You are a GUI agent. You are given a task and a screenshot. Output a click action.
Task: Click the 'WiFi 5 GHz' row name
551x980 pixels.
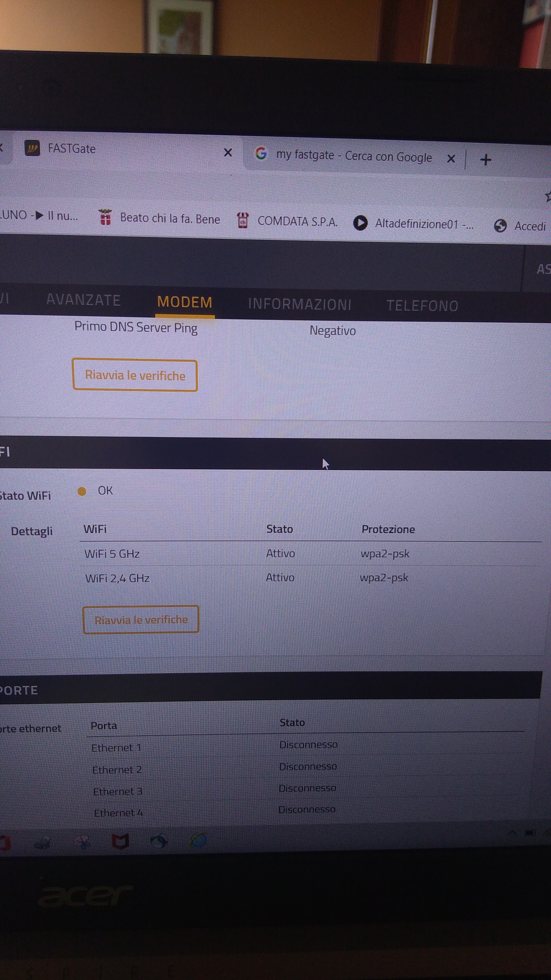(112, 554)
